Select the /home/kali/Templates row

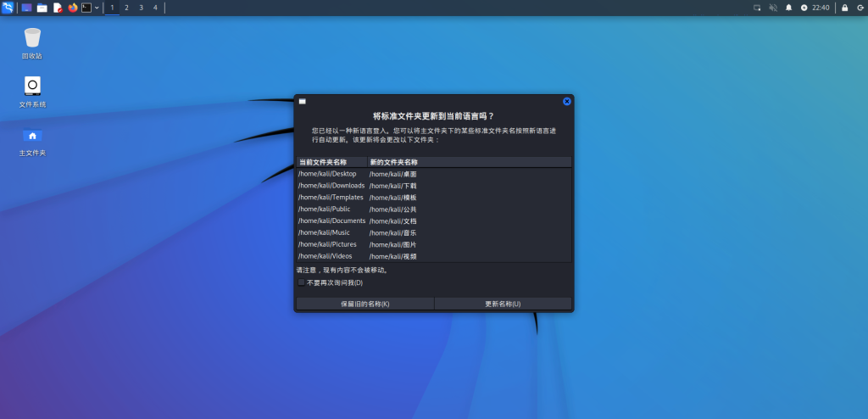coord(434,198)
